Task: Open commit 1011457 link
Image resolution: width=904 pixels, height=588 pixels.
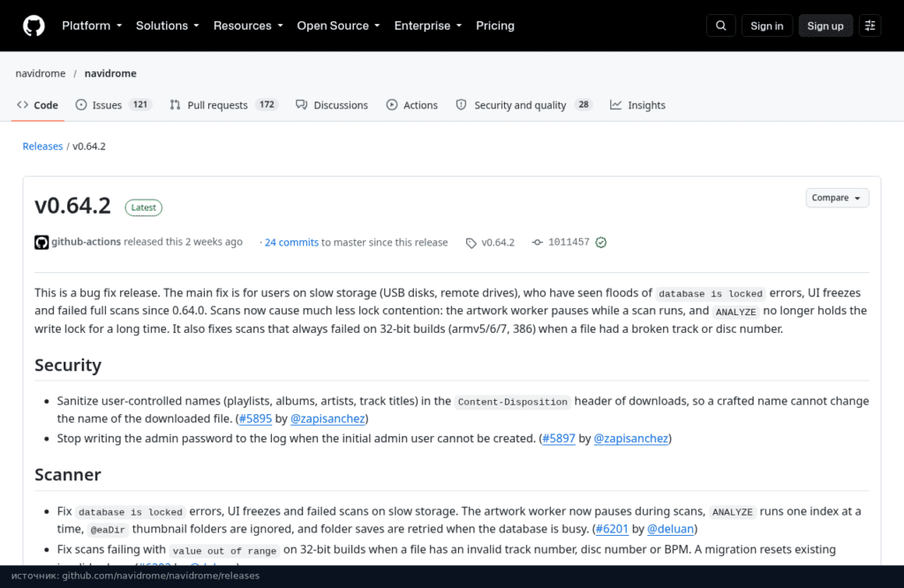Action: pos(569,242)
